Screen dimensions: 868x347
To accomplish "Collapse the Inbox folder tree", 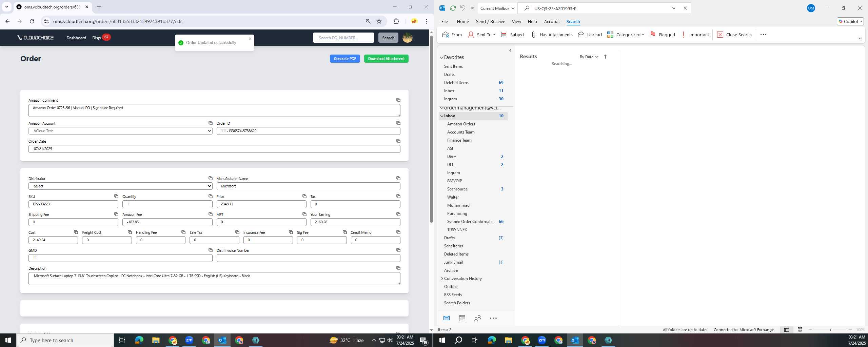I will (x=442, y=116).
